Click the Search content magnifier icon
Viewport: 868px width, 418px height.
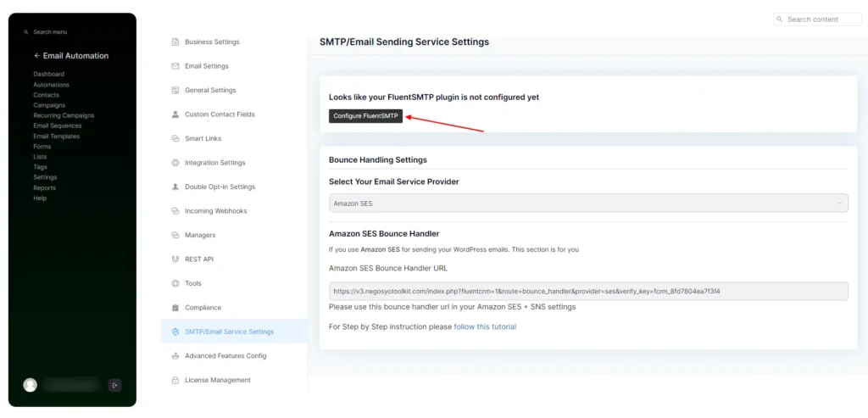click(x=780, y=20)
